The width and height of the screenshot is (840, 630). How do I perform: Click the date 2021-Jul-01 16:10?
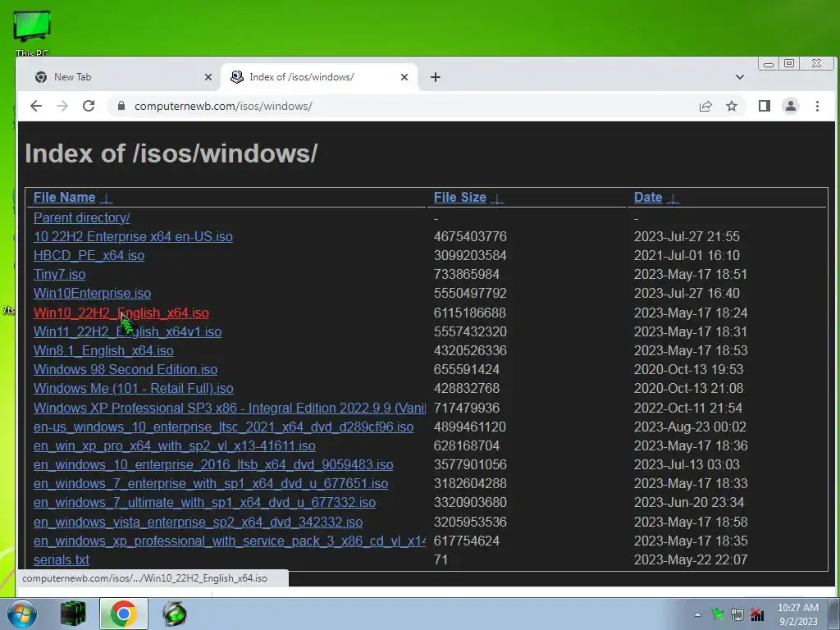click(687, 255)
